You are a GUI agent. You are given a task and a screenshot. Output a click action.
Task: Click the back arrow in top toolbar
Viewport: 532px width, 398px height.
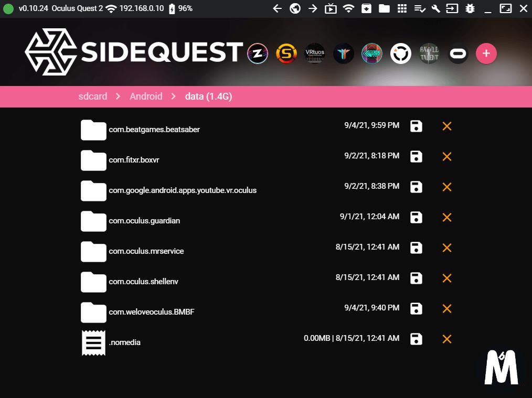(277, 8)
